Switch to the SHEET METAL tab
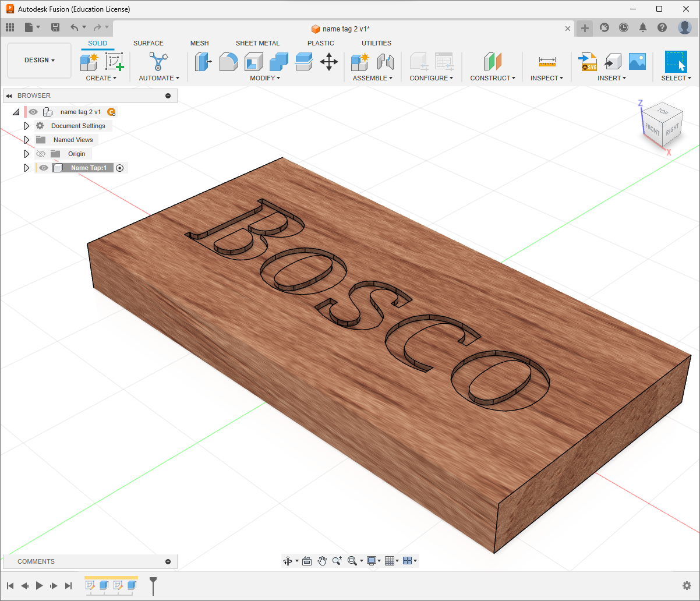This screenshot has width=700, height=601. click(257, 43)
